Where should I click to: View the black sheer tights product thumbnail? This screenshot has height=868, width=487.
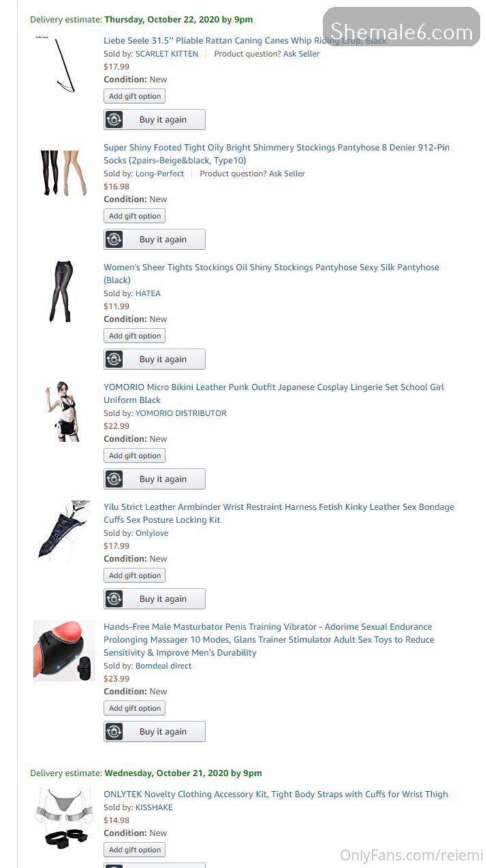(62, 291)
